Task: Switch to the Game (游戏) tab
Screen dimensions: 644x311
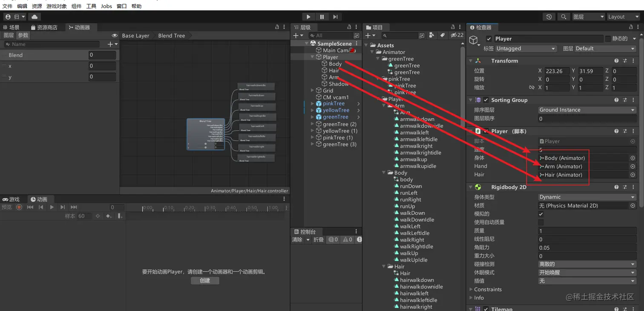Action: 11,199
